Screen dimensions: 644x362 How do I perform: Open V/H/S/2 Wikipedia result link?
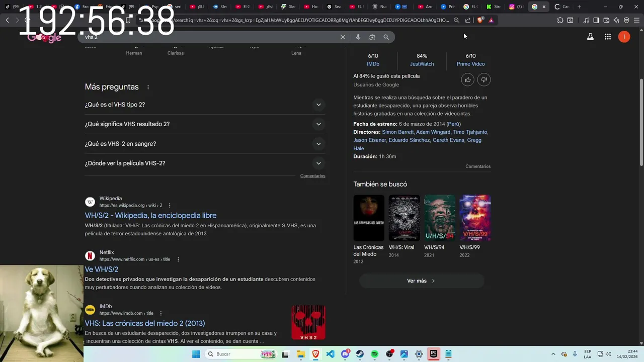(x=150, y=215)
